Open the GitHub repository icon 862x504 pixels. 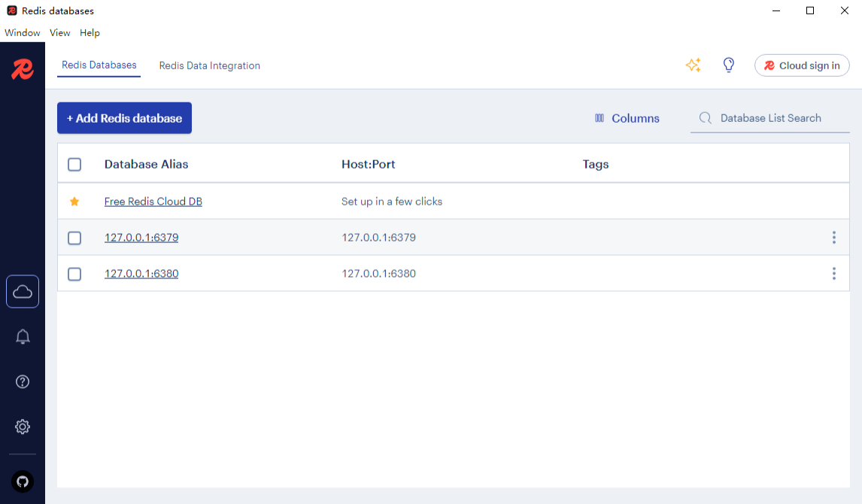[x=23, y=481]
